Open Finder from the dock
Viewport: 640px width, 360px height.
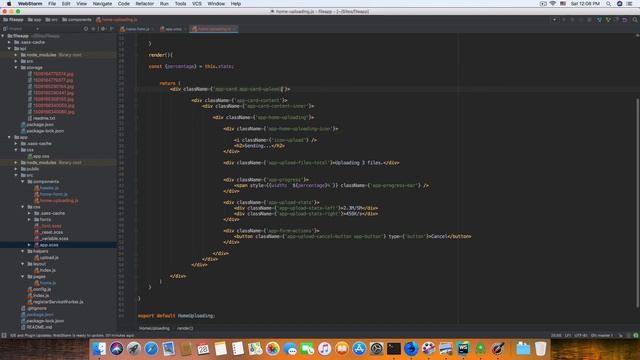[x=99, y=349]
